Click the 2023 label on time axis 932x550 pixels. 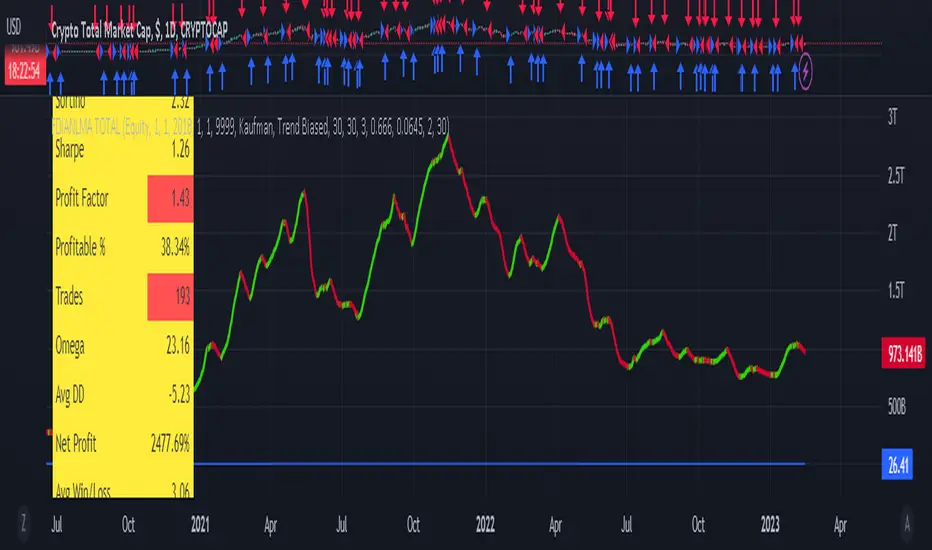[x=770, y=524]
